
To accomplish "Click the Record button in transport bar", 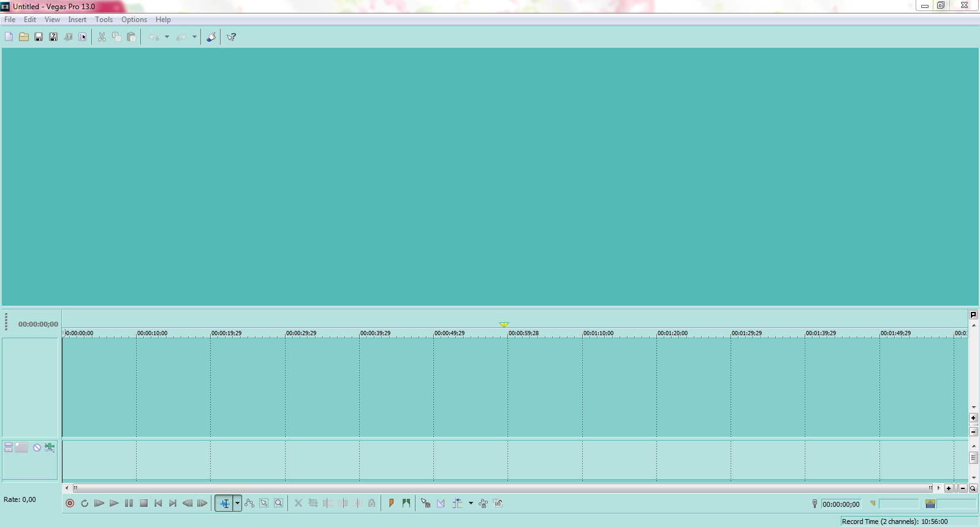I will point(70,503).
